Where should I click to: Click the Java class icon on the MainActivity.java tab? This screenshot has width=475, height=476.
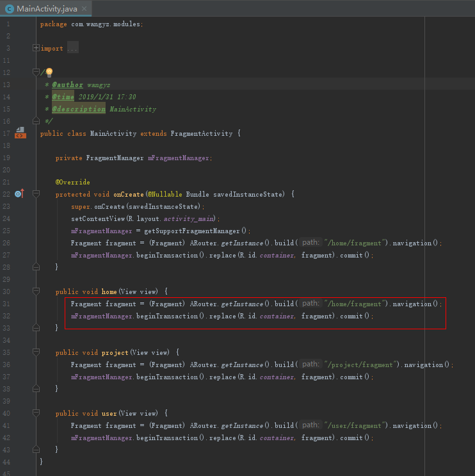coord(10,8)
